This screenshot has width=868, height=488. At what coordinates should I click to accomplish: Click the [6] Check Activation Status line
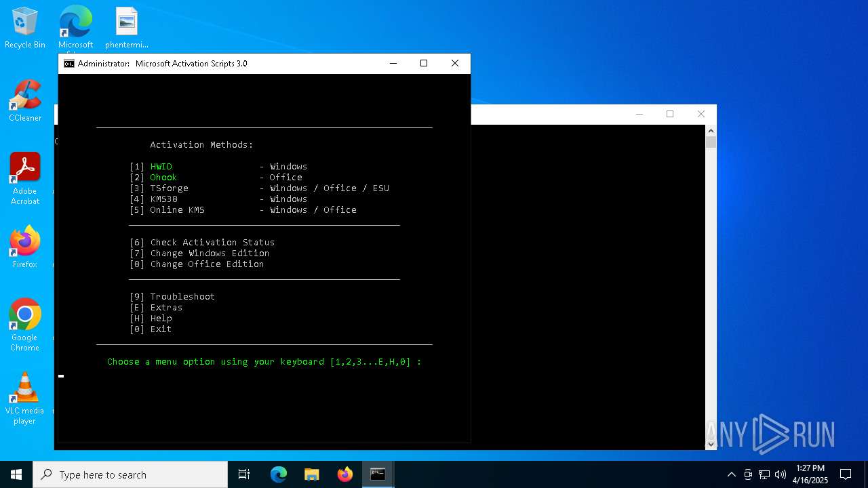click(202, 242)
